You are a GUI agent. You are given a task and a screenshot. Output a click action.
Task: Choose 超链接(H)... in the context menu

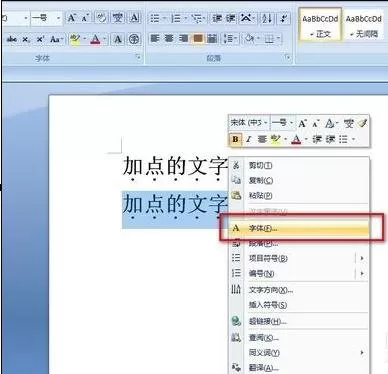point(299,321)
